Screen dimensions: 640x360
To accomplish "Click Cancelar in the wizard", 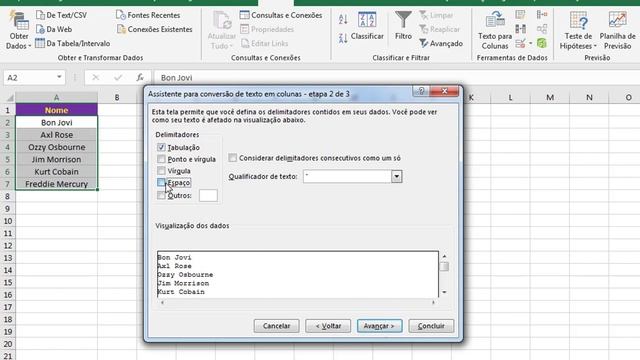I will (x=276, y=326).
